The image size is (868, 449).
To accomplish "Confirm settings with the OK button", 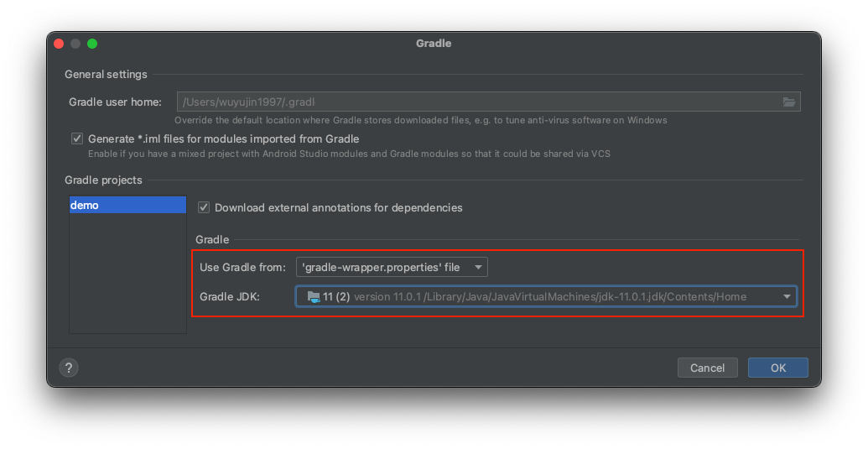I will click(777, 368).
